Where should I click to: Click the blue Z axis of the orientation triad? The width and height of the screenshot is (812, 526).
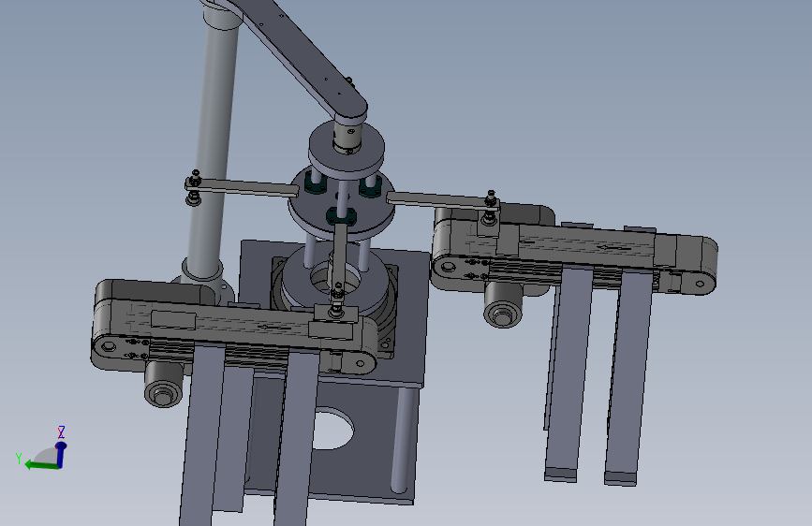[x=61, y=453]
